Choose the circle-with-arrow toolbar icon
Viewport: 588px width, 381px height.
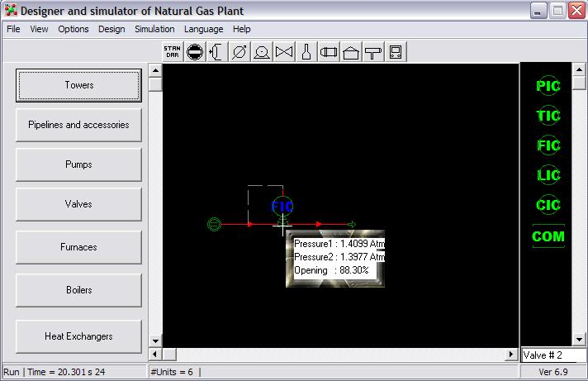(x=239, y=52)
